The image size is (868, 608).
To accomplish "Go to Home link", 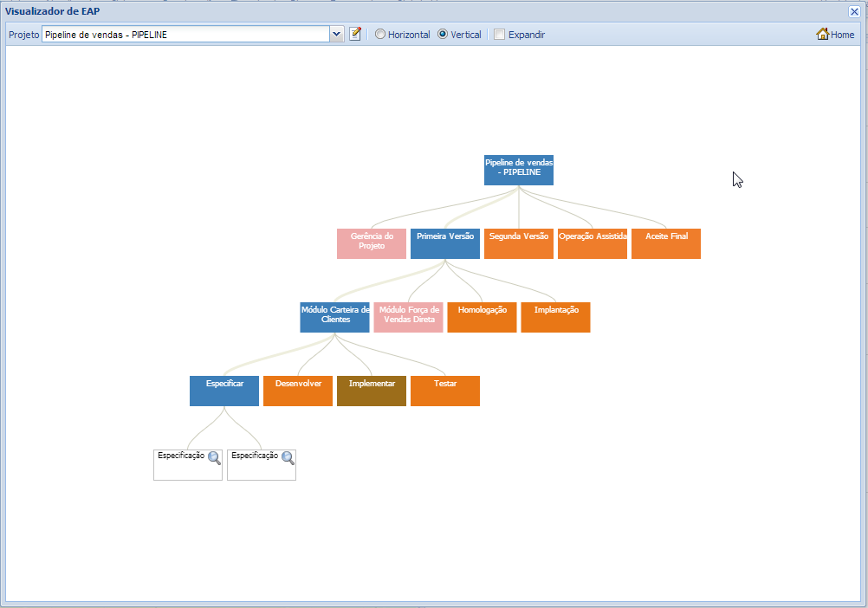I will click(835, 35).
